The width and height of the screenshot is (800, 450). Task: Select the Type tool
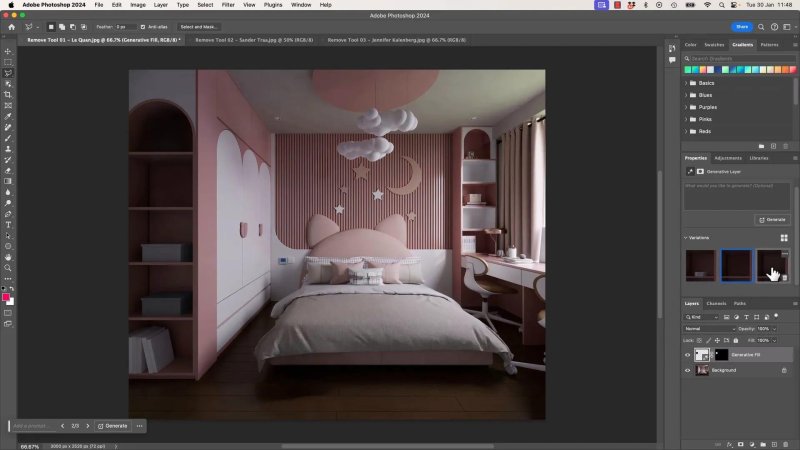tap(8, 224)
